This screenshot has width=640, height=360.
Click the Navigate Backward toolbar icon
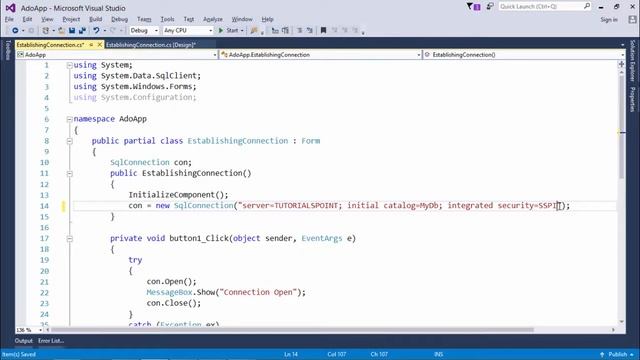(15, 31)
